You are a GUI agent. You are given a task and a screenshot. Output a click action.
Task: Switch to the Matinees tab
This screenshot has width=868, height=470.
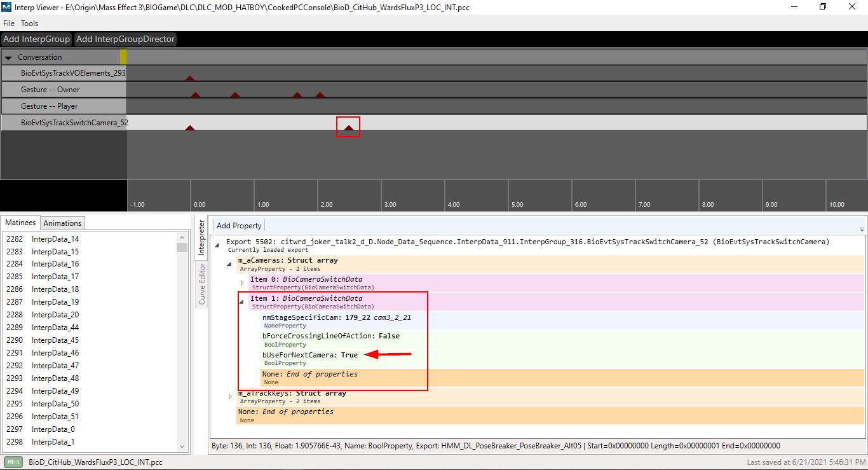20,223
